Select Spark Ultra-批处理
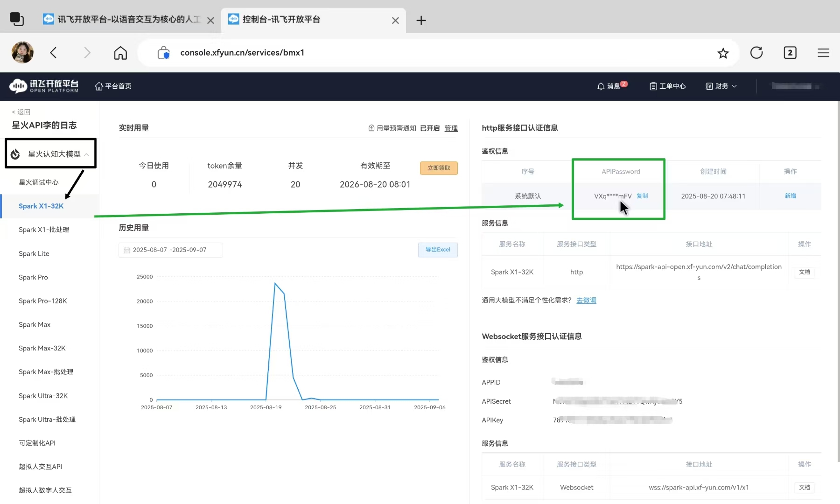The height and width of the screenshot is (504, 840). [47, 420]
